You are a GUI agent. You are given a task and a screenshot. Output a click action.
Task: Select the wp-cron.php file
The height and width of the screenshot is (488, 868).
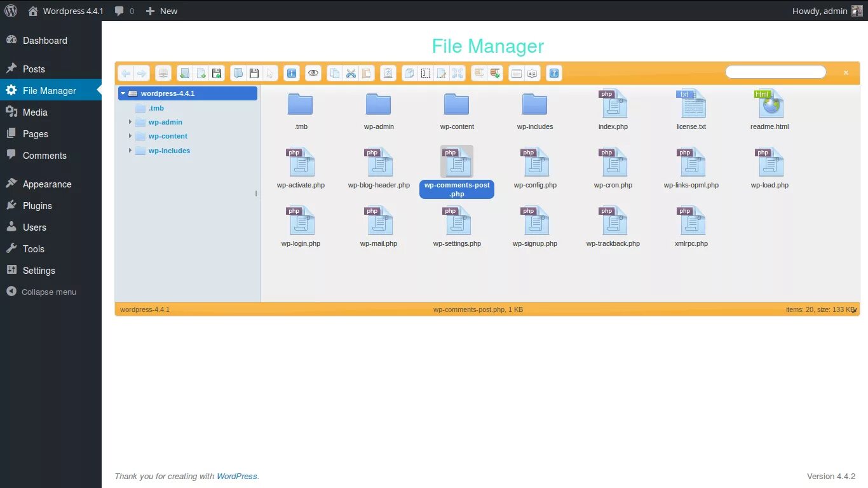pyautogui.click(x=613, y=169)
